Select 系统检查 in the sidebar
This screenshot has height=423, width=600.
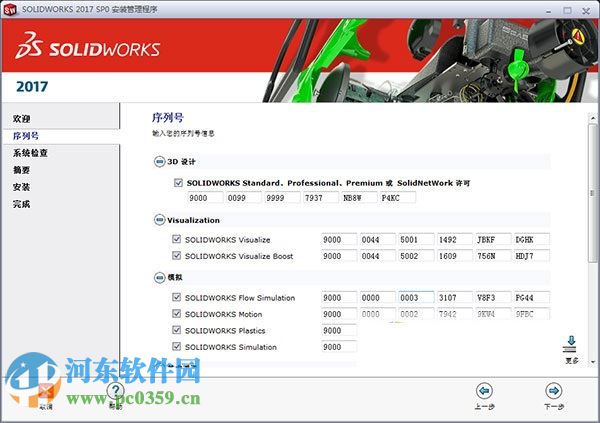[30, 153]
